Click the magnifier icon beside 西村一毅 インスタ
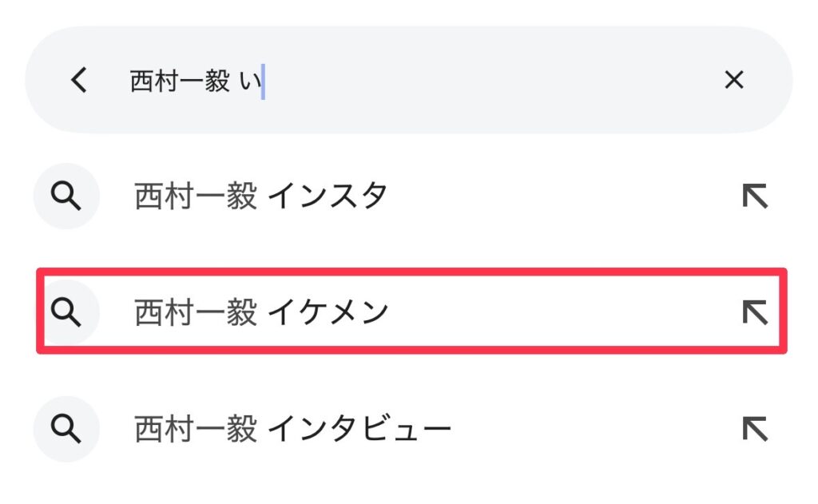818x504 pixels. (x=66, y=196)
